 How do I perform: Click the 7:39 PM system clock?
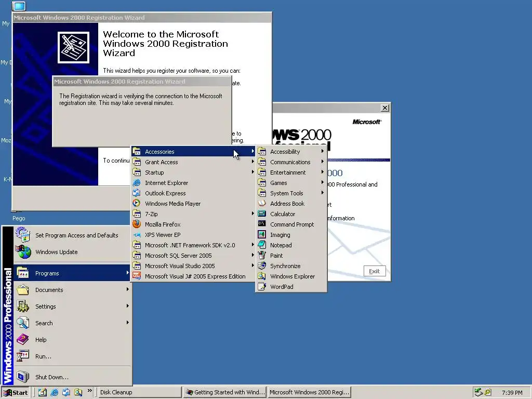(x=512, y=393)
